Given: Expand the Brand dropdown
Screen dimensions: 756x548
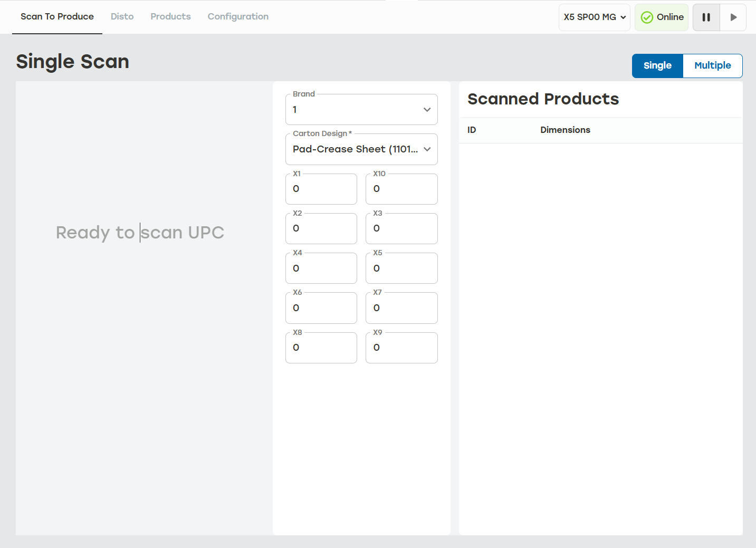Looking at the screenshot, I should tap(361, 110).
